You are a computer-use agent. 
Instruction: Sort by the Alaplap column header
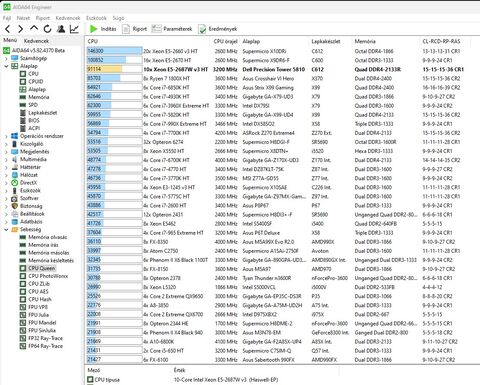(251, 41)
